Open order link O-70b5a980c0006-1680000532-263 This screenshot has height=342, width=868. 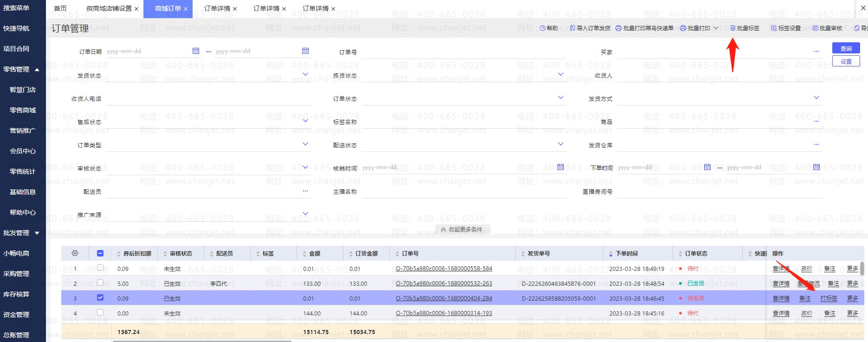point(444,283)
